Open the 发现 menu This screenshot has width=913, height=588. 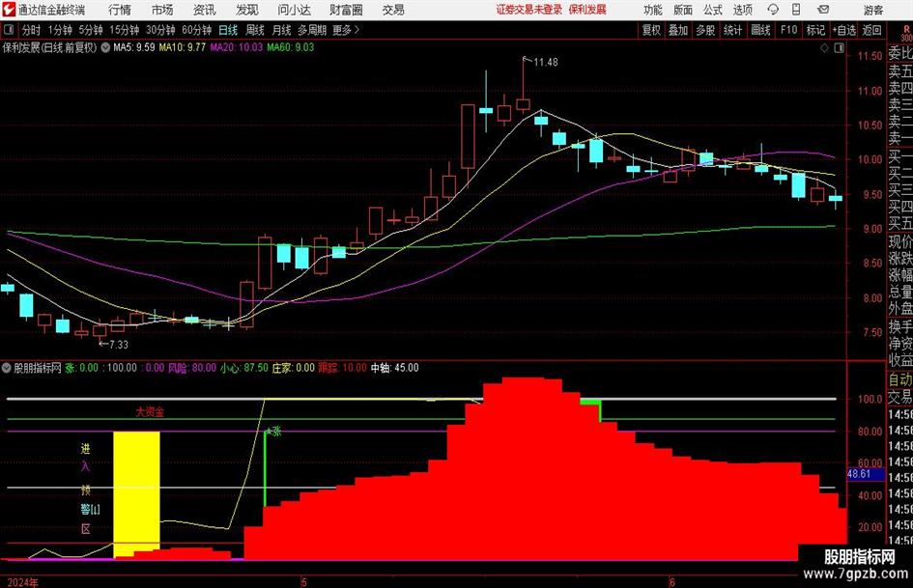[x=247, y=10]
